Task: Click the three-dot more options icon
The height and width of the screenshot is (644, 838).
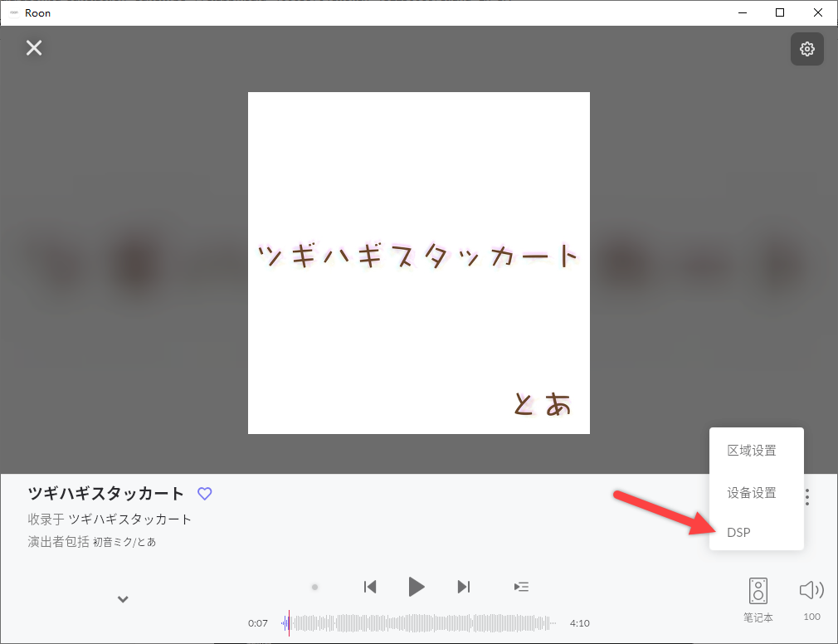Action: coord(807,497)
